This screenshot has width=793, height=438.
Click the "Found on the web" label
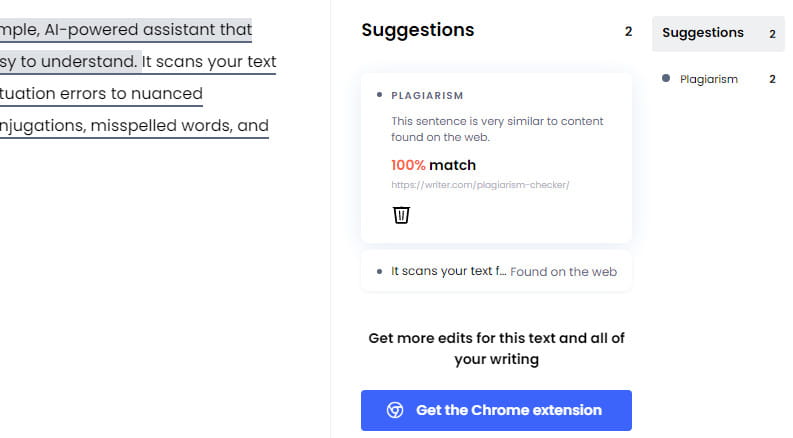click(x=563, y=272)
